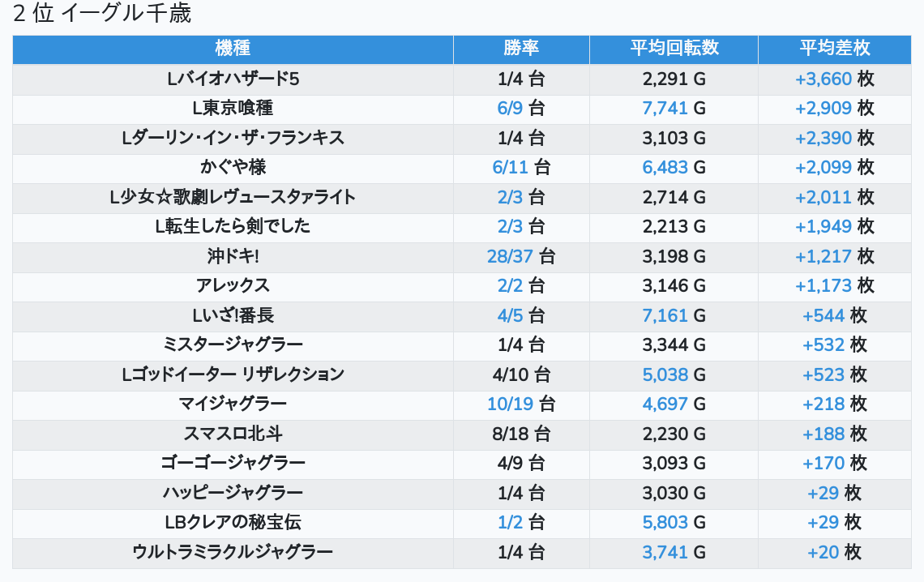
Task: Click the 7,741 average spins value
Action: click(x=665, y=109)
